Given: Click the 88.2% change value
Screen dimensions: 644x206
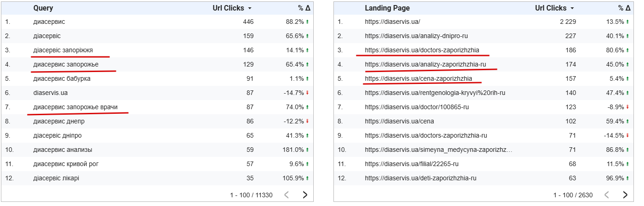Looking at the screenshot, I should (x=295, y=22).
